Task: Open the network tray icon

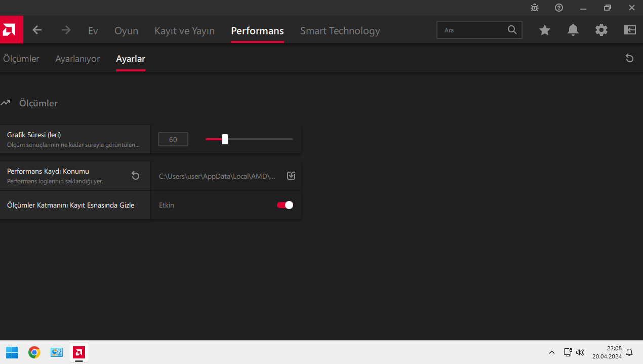Action: [568, 352]
